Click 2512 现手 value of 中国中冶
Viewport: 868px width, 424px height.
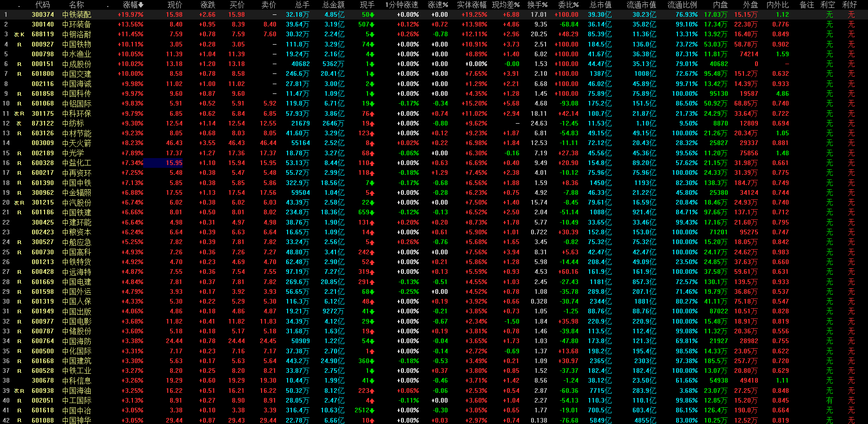[x=364, y=411]
